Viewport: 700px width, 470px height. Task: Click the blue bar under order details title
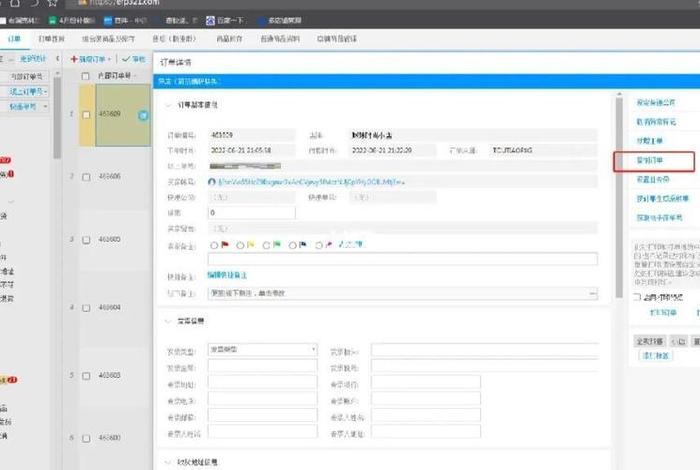coord(426,82)
